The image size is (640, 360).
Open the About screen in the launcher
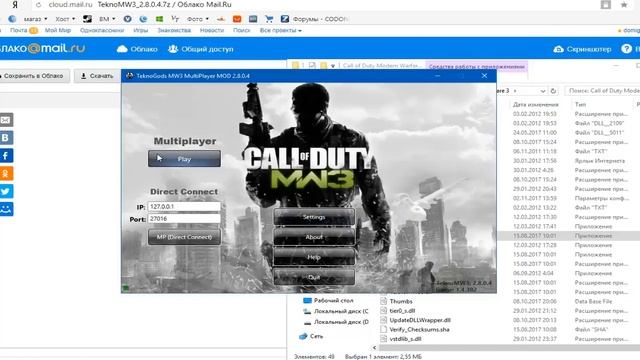point(314,237)
